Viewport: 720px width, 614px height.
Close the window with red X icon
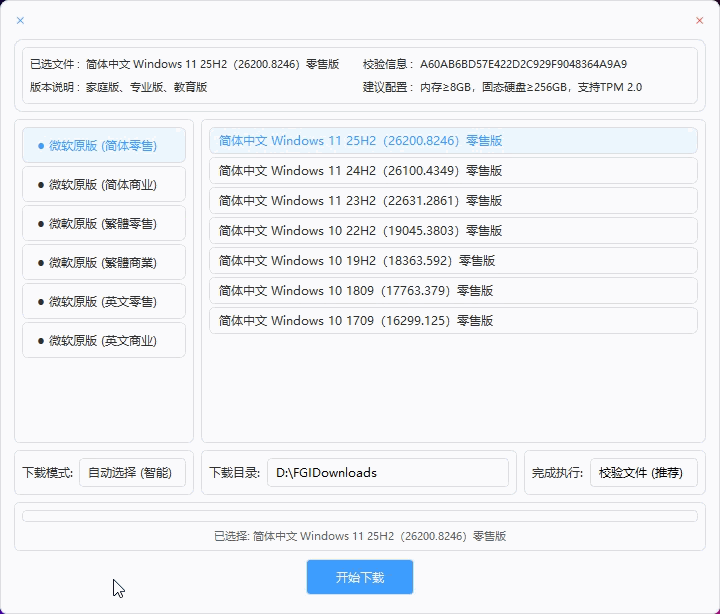click(x=699, y=20)
